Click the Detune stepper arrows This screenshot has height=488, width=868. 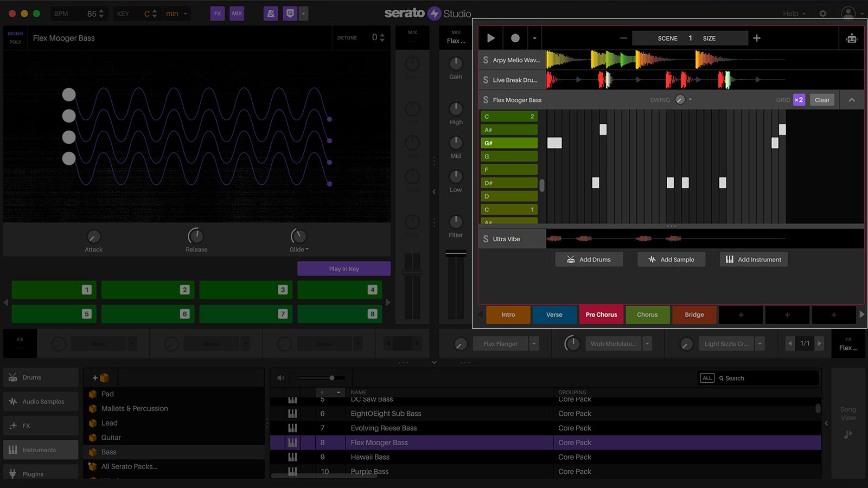(382, 37)
